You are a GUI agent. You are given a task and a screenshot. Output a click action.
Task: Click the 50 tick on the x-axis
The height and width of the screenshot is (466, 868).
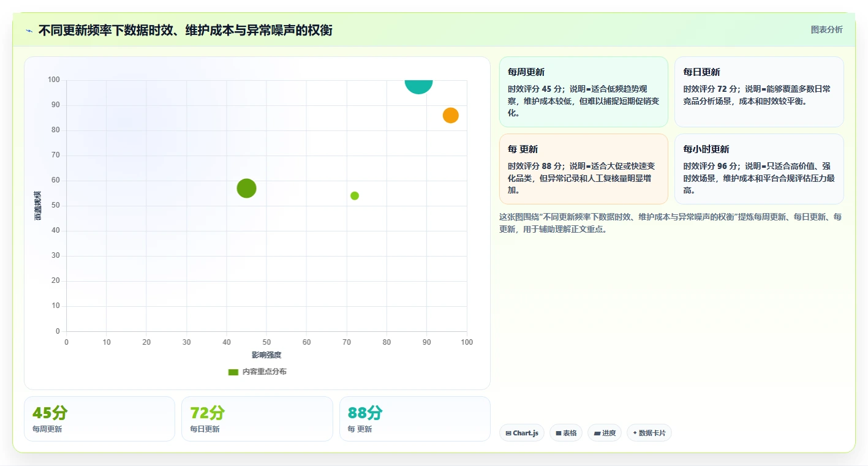click(x=266, y=342)
